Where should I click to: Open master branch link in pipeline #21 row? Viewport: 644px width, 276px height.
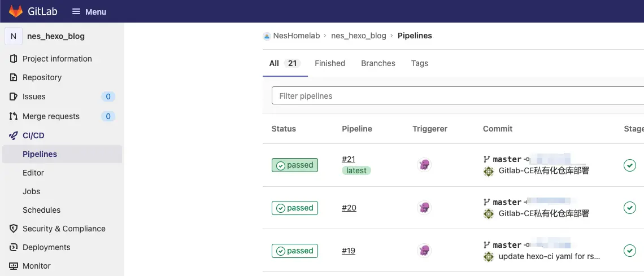click(x=507, y=159)
